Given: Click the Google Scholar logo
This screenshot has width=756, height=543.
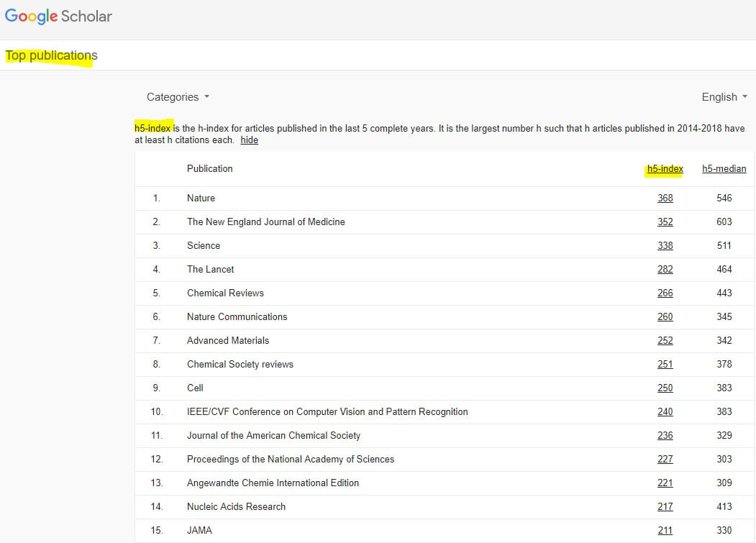Looking at the screenshot, I should tap(58, 16).
